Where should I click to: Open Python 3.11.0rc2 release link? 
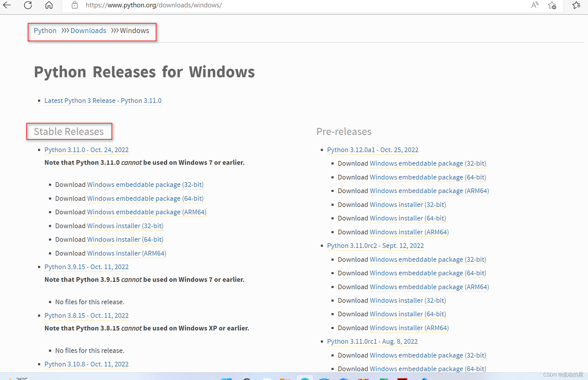375,246
